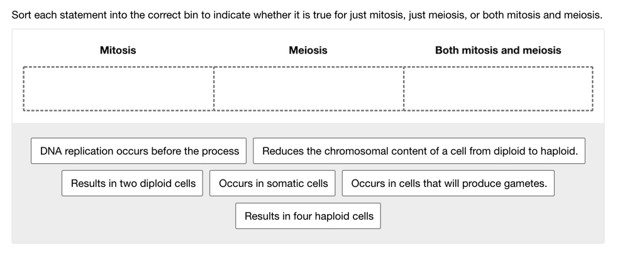
Task: Select the 'DNA replication occurs before the process' tile
Action: (140, 151)
